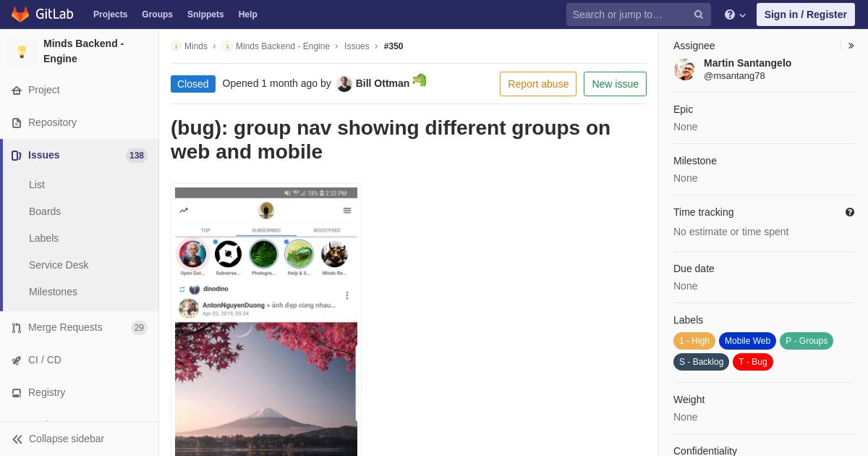Click the search magnifier icon
Viewport: 868px width, 456px height.
point(699,14)
